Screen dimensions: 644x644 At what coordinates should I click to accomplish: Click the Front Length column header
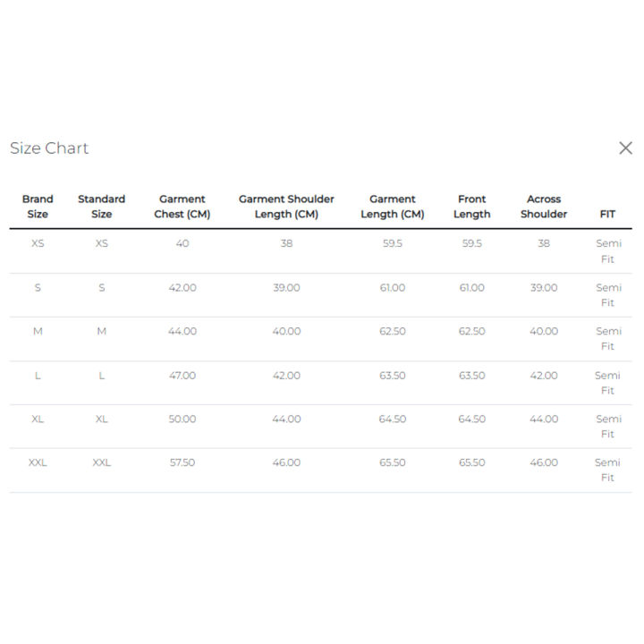(471, 207)
